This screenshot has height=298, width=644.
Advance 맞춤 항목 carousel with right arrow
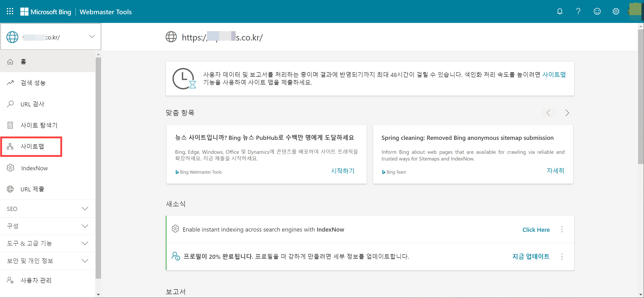click(567, 113)
